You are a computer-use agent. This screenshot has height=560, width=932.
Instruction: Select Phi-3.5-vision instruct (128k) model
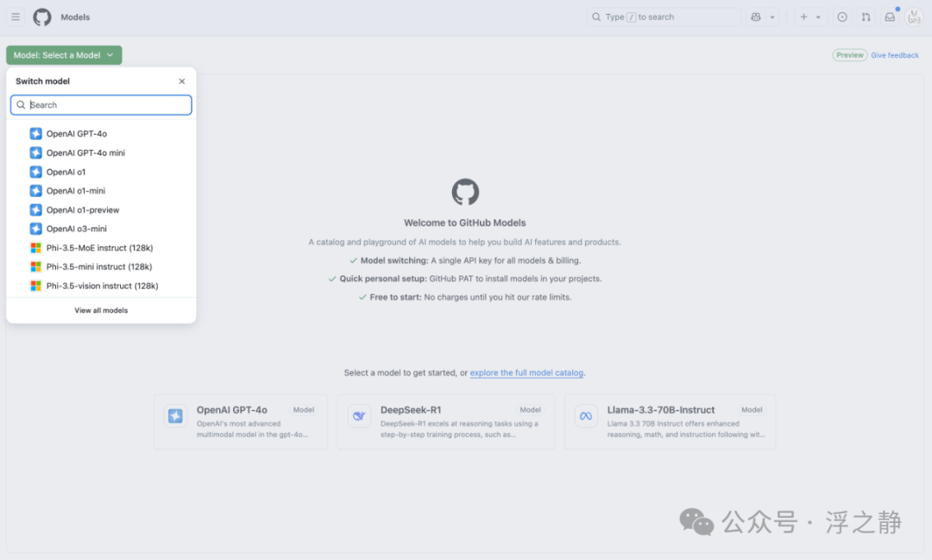click(x=102, y=286)
